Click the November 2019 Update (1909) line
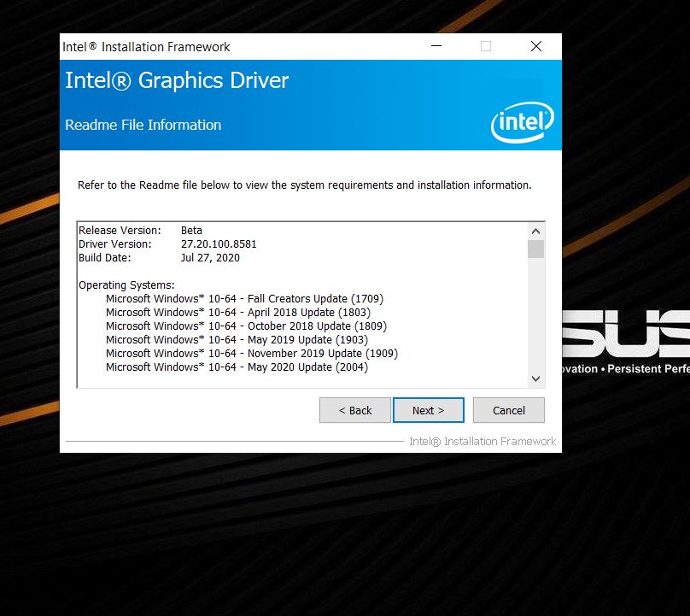Screen dimensions: 690x616 252,353
